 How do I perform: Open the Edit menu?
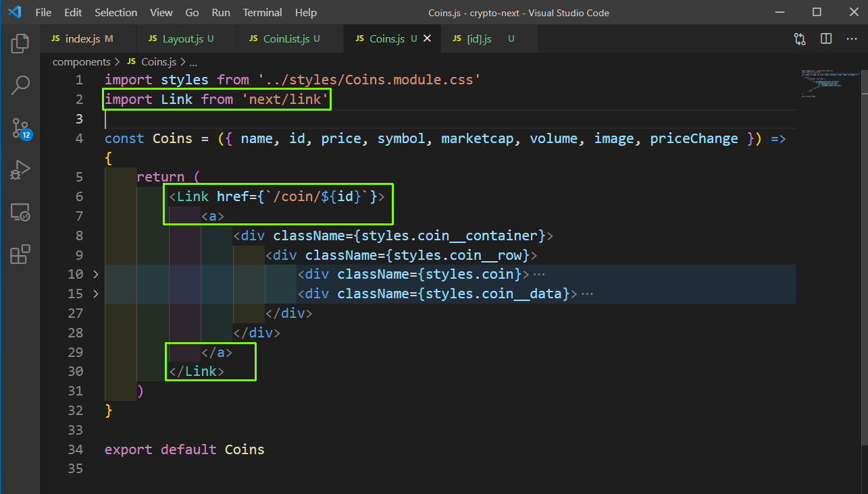click(73, 13)
